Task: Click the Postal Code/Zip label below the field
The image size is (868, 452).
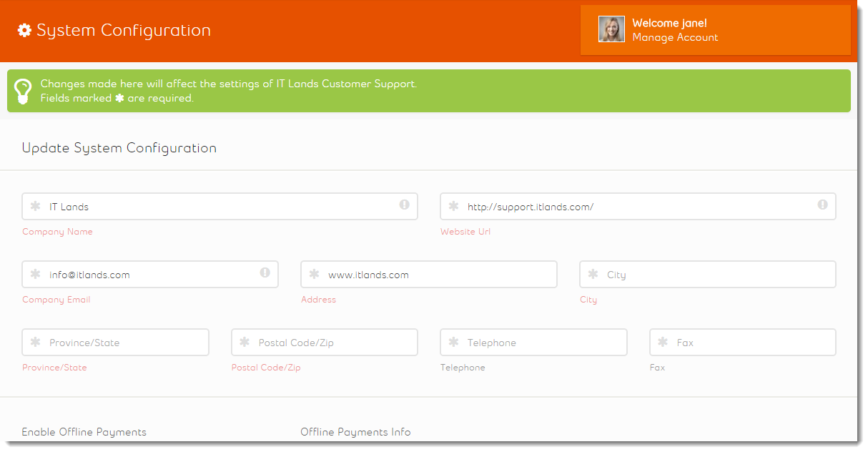Action: coord(266,368)
